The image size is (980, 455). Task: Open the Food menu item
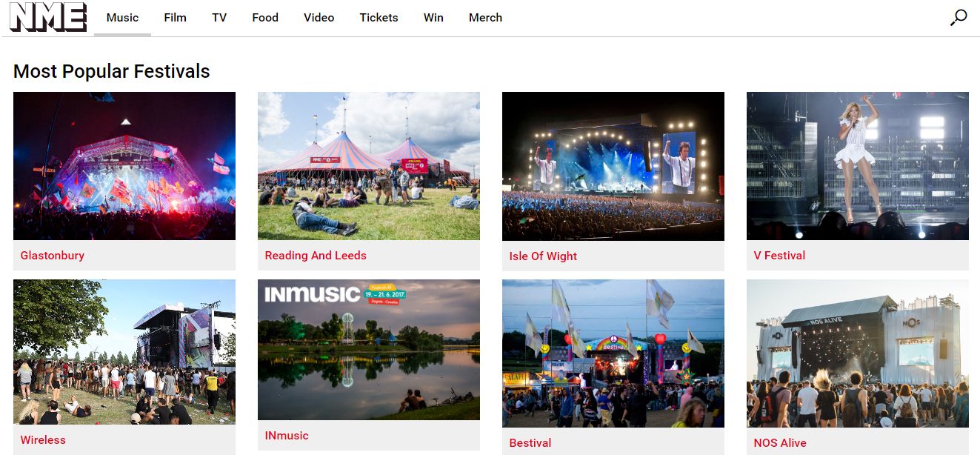pos(265,17)
